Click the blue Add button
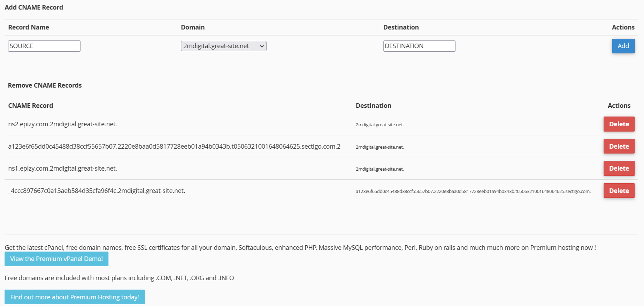The image size is (644, 306). click(623, 46)
